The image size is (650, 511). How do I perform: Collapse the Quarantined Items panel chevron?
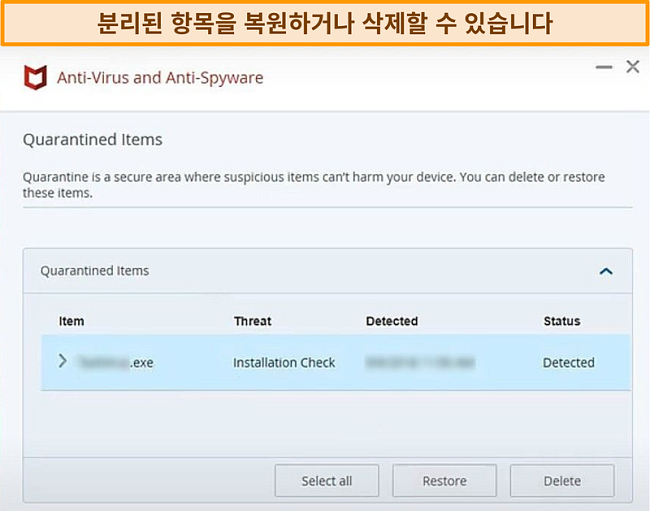pyautogui.click(x=606, y=271)
